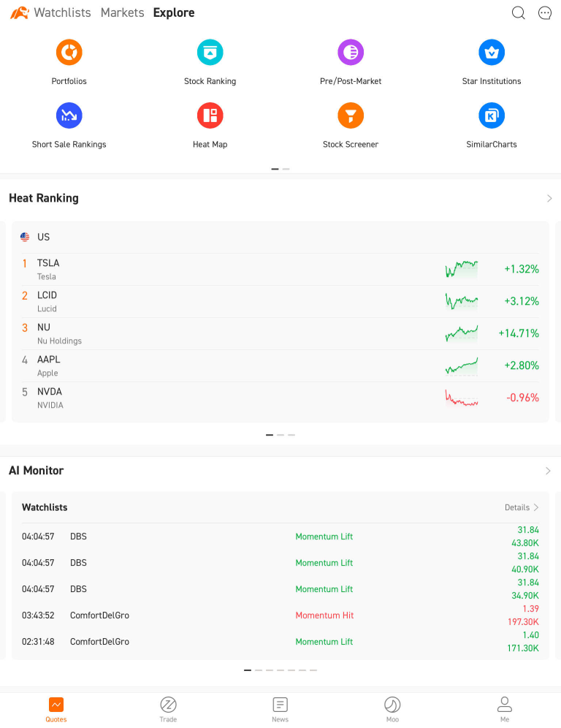Open the NVDA NVIDIA row
This screenshot has width=561, height=728.
tap(280, 398)
